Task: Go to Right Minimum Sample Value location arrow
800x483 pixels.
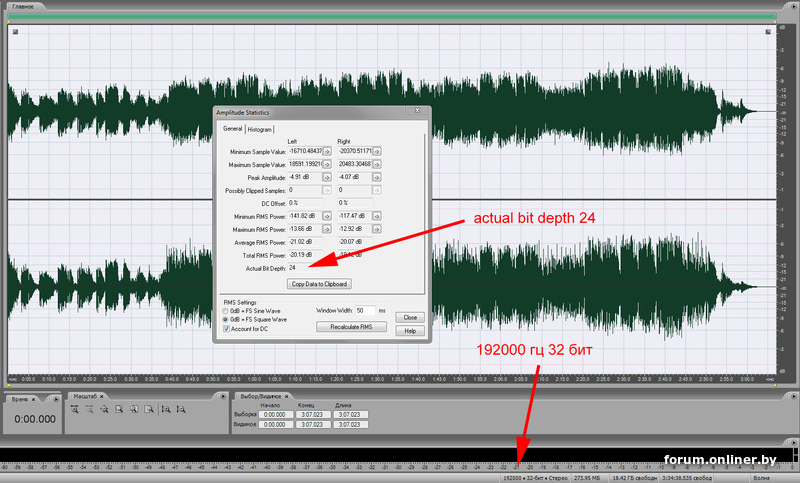Action: click(377, 151)
